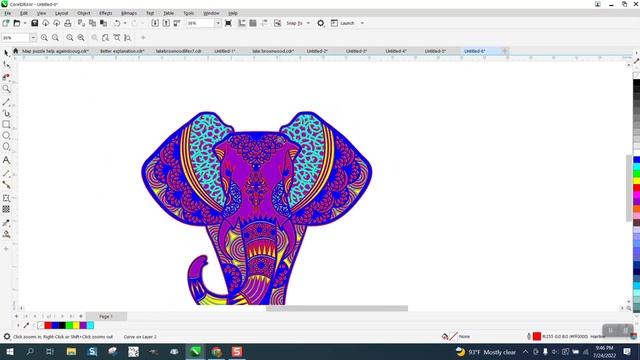Select the Page 1 tab
The height and width of the screenshot is (360, 640).
tap(106, 316)
